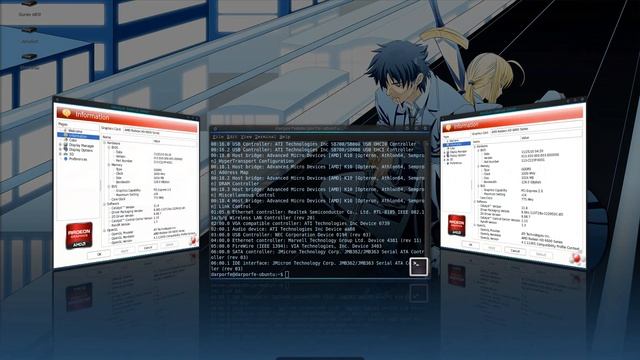Select Color page in left window tree

pyautogui.click(x=73, y=140)
